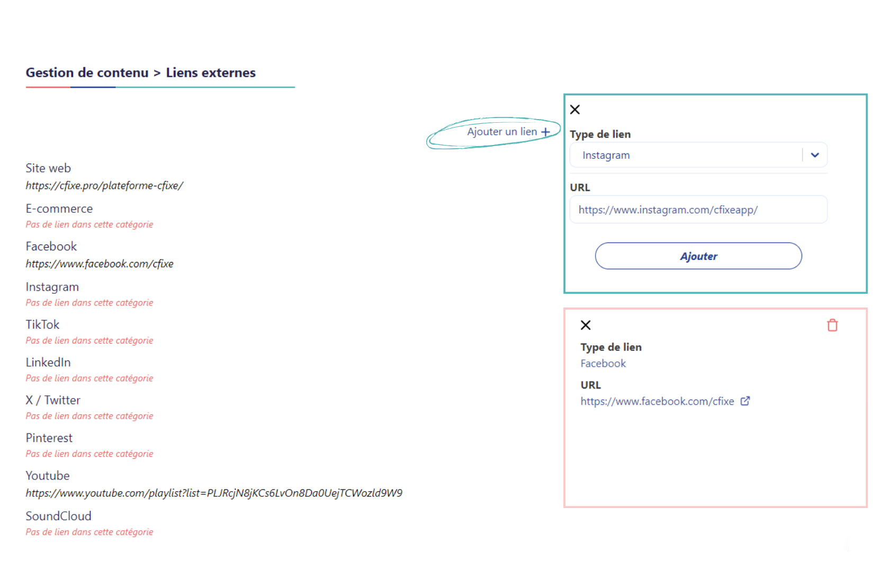Image resolution: width=882 pixels, height=588 pixels.
Task: Click Liens externes breadcrumb
Action: [211, 73]
